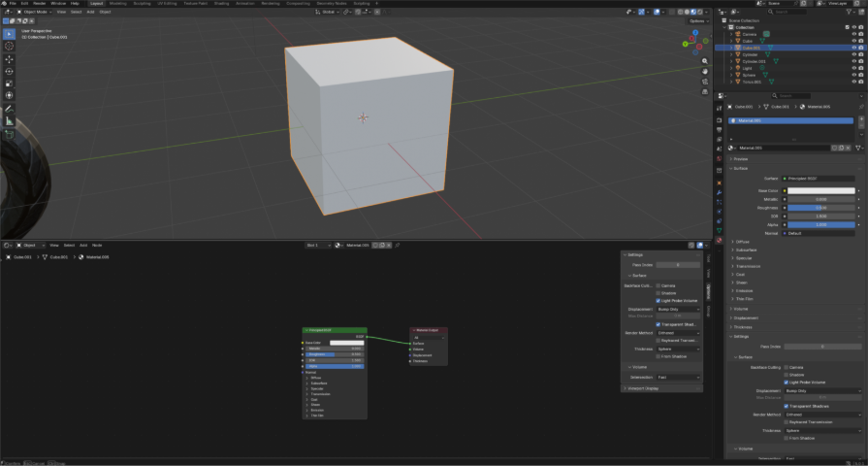This screenshot has width=868, height=466.
Task: Open the Modifiers wrench tab in Properties
Action: tap(720, 191)
